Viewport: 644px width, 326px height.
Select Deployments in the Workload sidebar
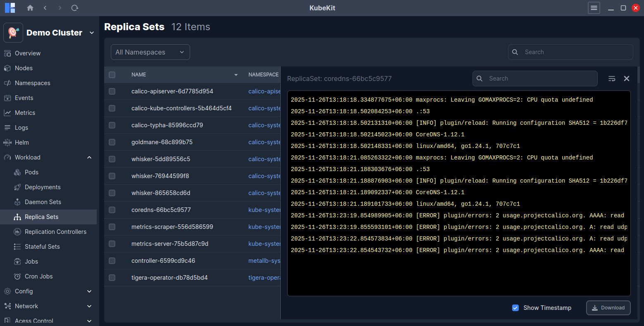pyautogui.click(x=42, y=187)
